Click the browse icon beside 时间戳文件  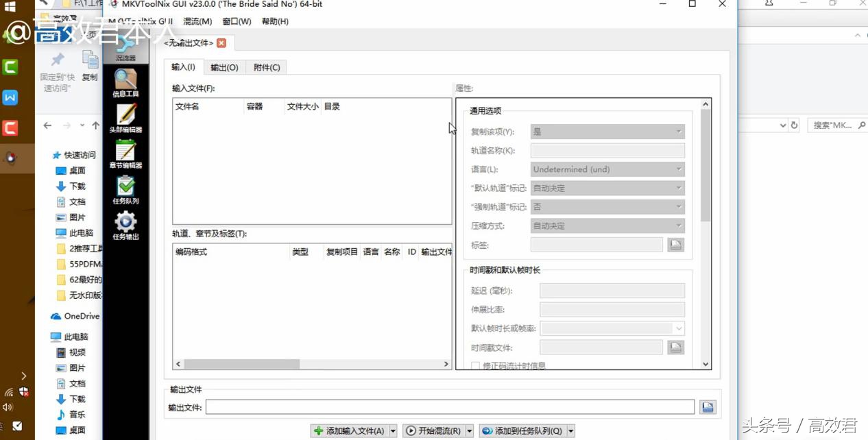pos(675,347)
